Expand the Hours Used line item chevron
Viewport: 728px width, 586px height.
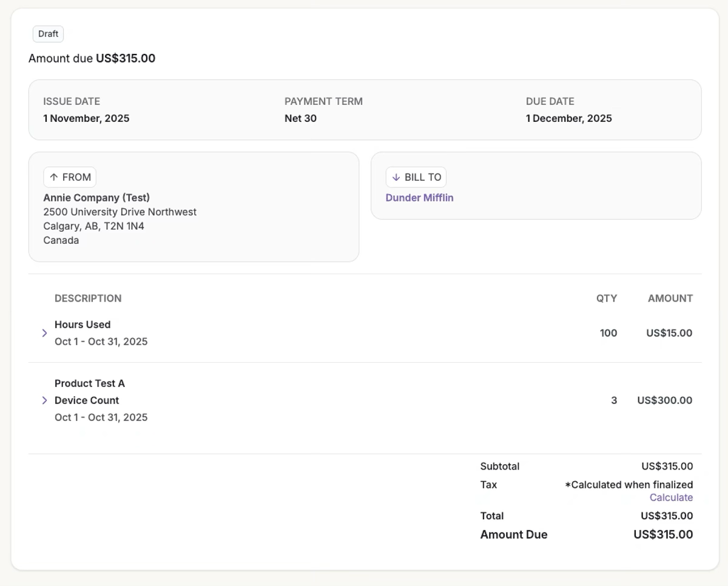click(x=44, y=333)
